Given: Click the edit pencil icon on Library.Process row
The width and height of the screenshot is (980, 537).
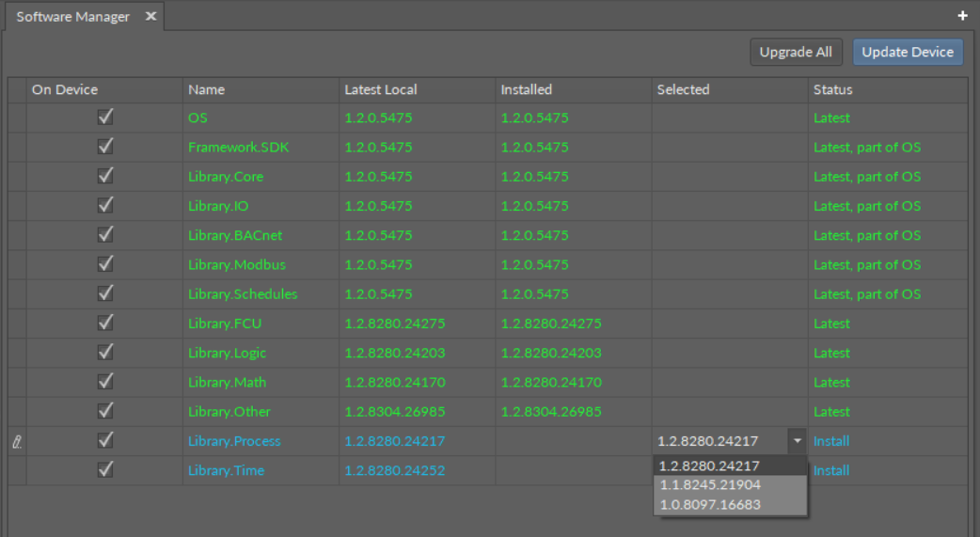Looking at the screenshot, I should [16, 441].
